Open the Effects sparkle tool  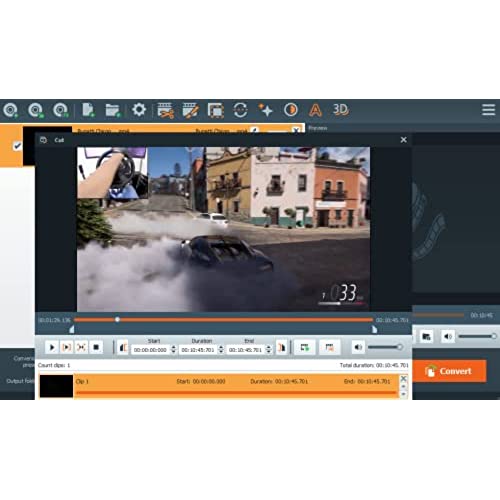pos(265,110)
